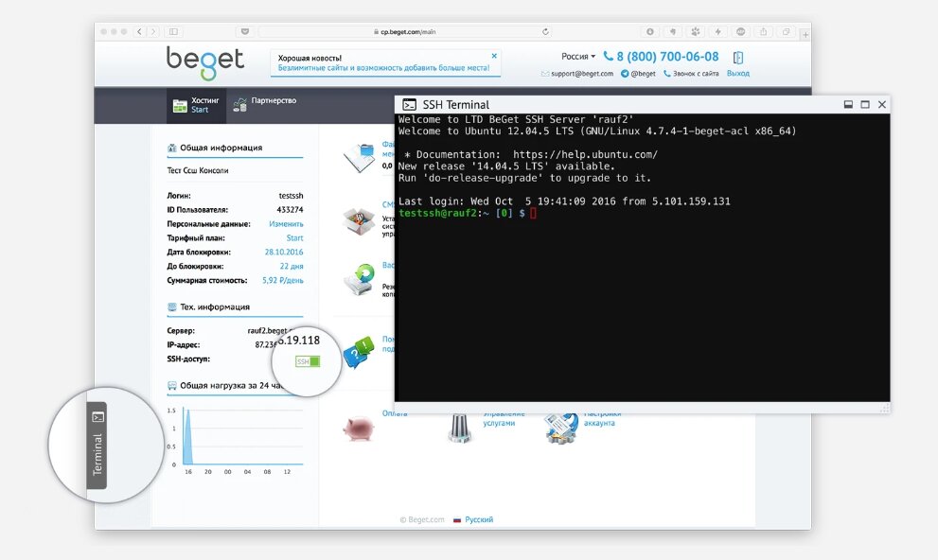The height and width of the screenshot is (560, 938).
Task: Close the SSH Terminal window
Action: click(x=882, y=105)
